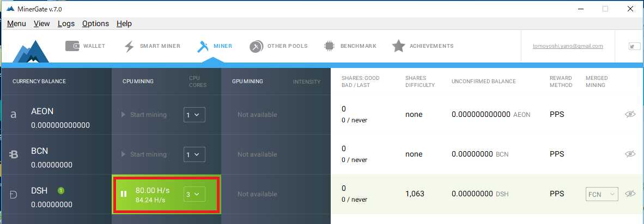Click the BCN currency icon
The image size is (644, 224).
click(14, 155)
